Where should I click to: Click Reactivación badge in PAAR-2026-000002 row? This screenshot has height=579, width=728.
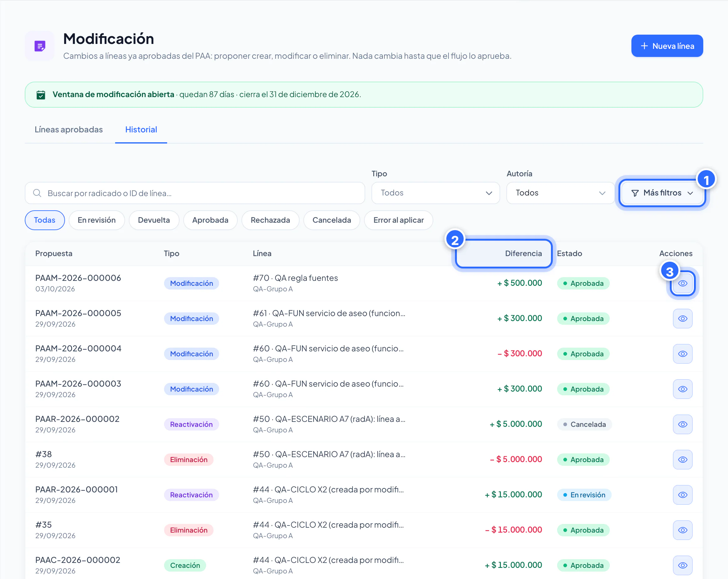(192, 424)
